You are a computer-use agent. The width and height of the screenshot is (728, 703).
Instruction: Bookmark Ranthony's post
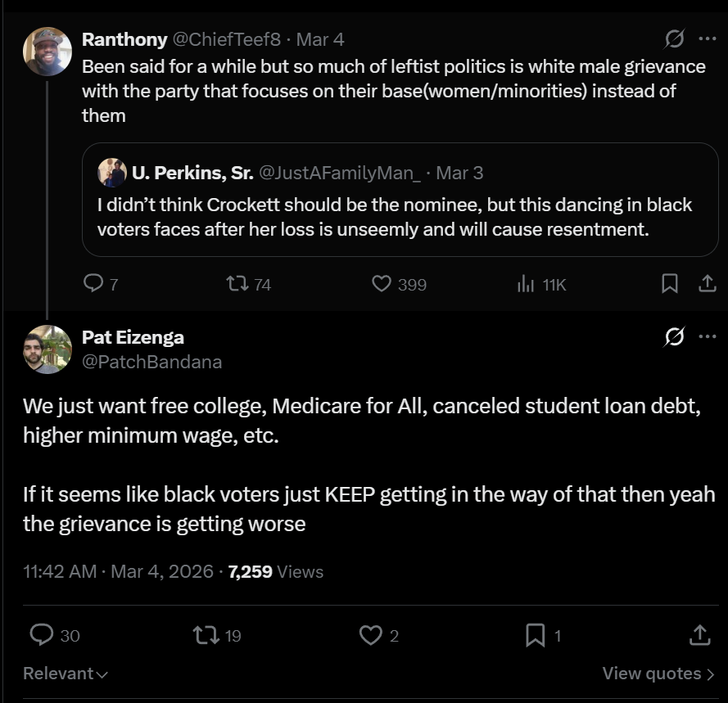coord(669,284)
